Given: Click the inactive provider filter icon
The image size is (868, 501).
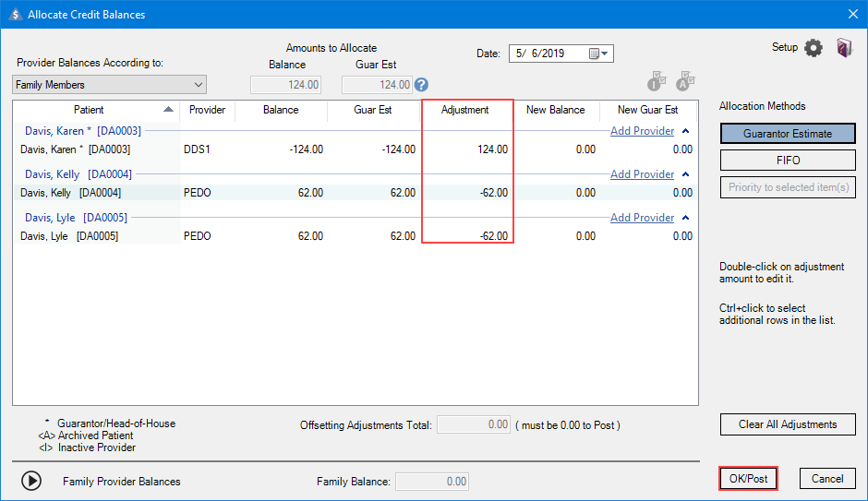Looking at the screenshot, I should 657,83.
